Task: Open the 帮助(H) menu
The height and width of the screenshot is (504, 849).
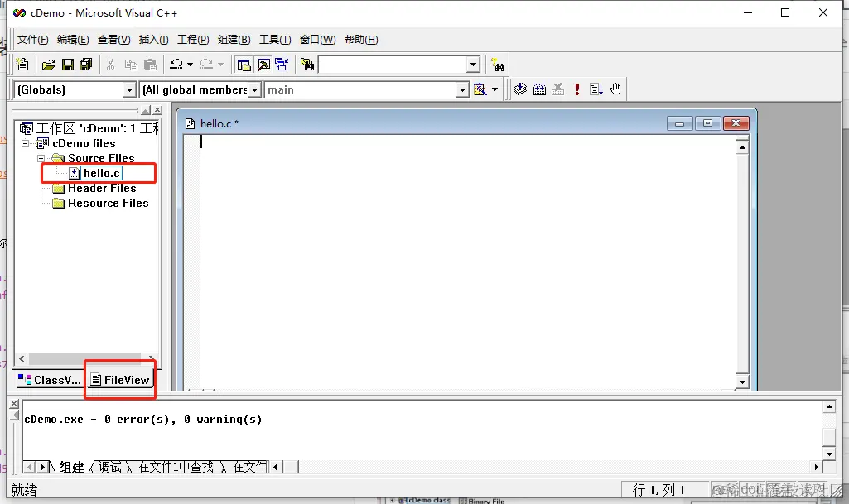Action: point(361,40)
